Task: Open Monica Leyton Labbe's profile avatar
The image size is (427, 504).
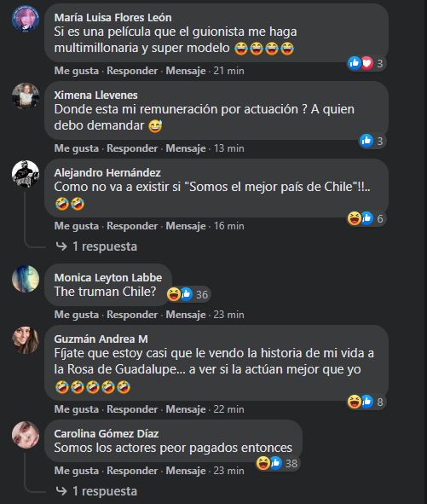Action: tap(26, 279)
